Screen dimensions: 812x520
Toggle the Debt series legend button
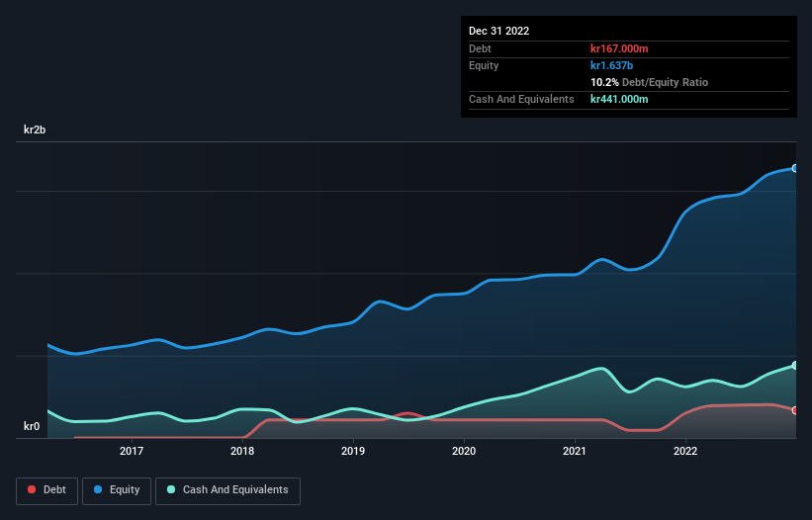[x=46, y=490]
